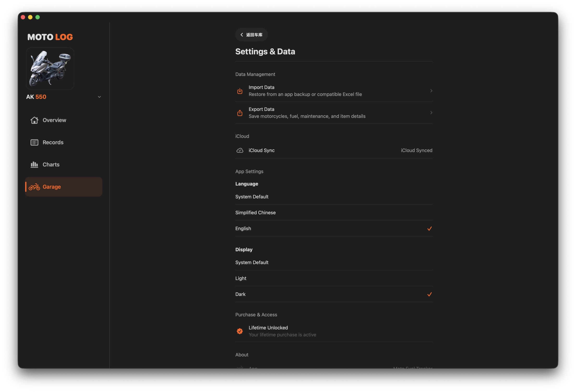Image resolution: width=576 pixels, height=392 pixels.
Task: Click the iCloud Sync row label
Action: pos(262,150)
